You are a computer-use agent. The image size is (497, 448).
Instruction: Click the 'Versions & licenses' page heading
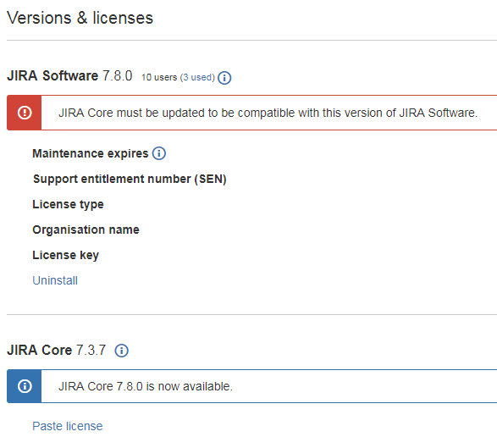coord(80,18)
